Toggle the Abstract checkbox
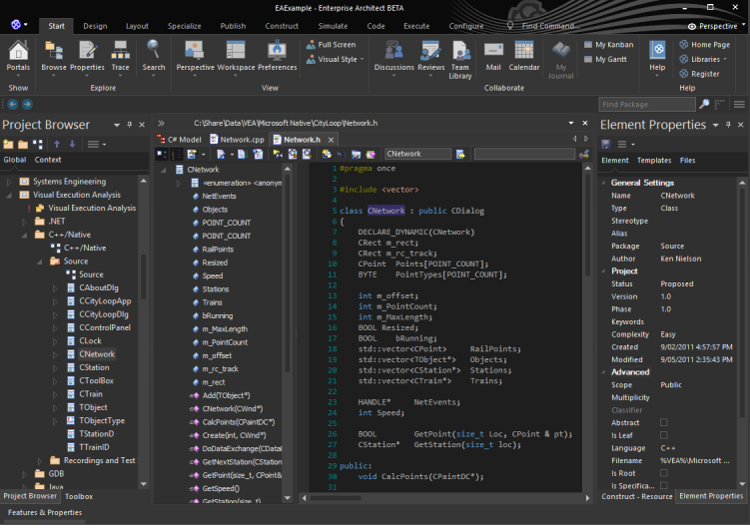The width and height of the screenshot is (750, 530). tap(664, 423)
